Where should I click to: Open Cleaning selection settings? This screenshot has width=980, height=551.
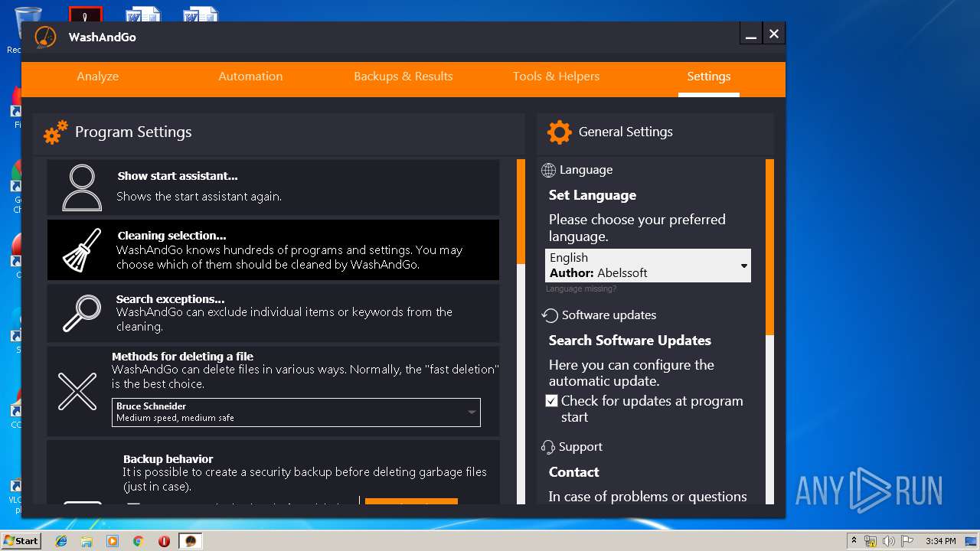[273, 250]
